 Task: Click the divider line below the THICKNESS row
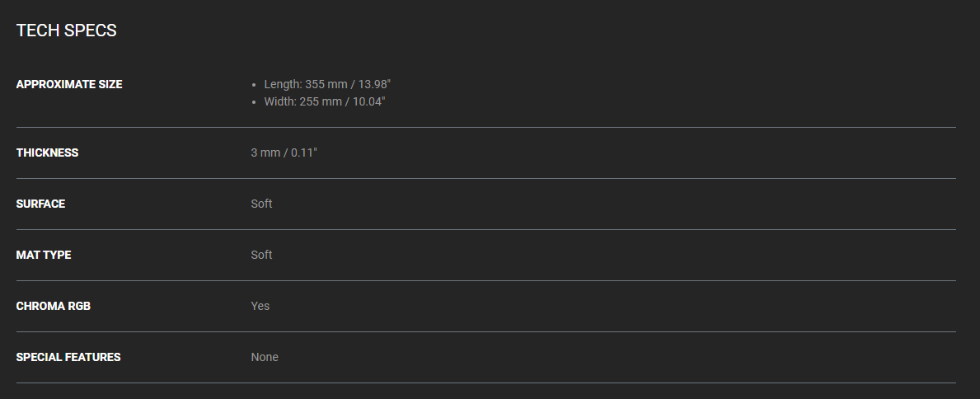click(x=486, y=178)
